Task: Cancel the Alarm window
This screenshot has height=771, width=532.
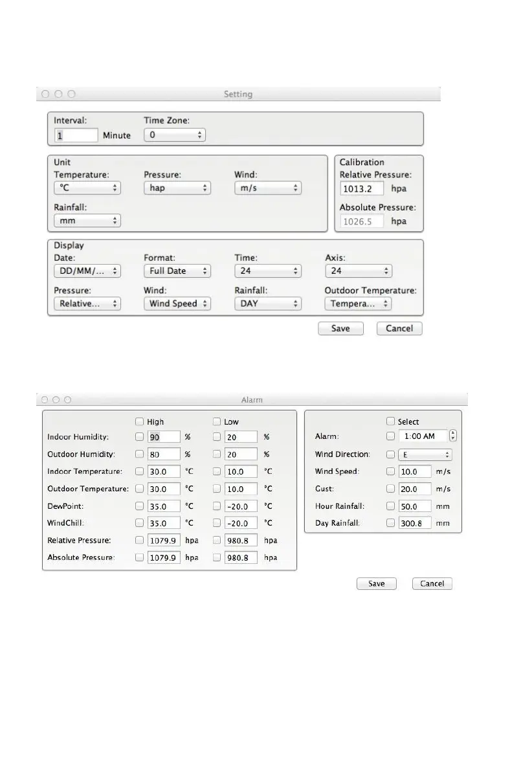Action: [432, 584]
